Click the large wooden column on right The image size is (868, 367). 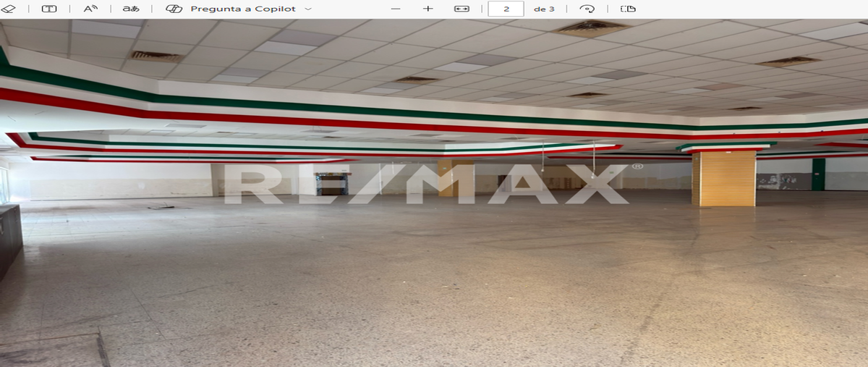pyautogui.click(x=723, y=178)
